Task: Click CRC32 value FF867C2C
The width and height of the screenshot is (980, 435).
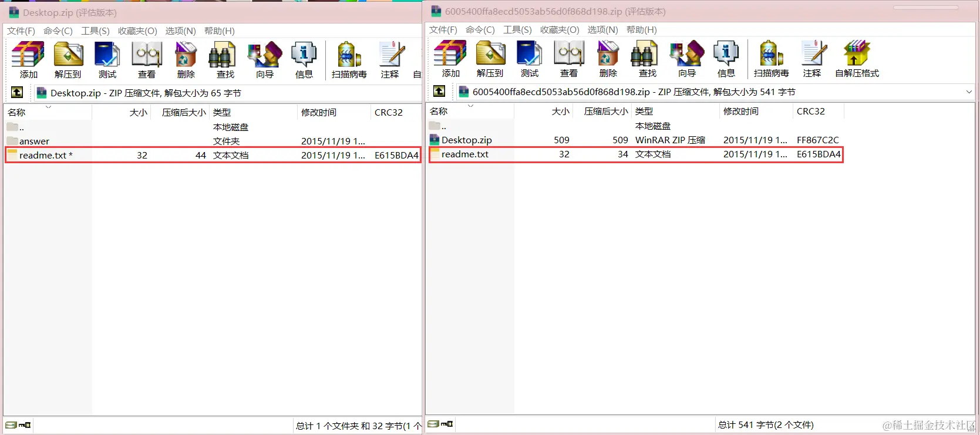Action: 817,140
